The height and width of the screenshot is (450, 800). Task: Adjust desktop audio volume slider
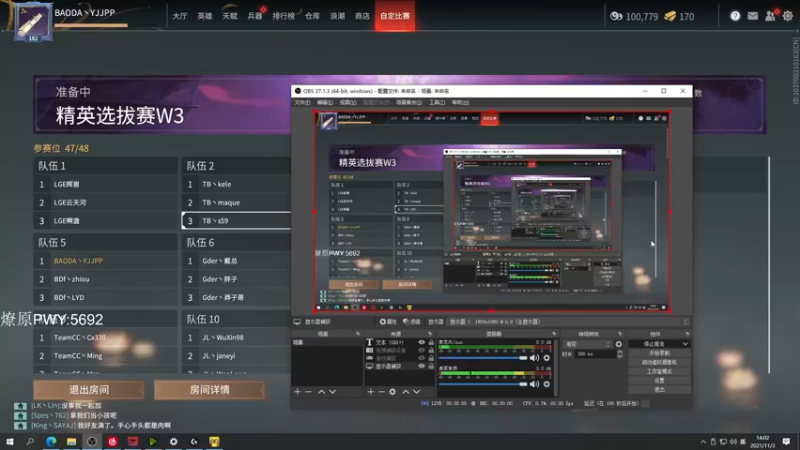(x=483, y=384)
